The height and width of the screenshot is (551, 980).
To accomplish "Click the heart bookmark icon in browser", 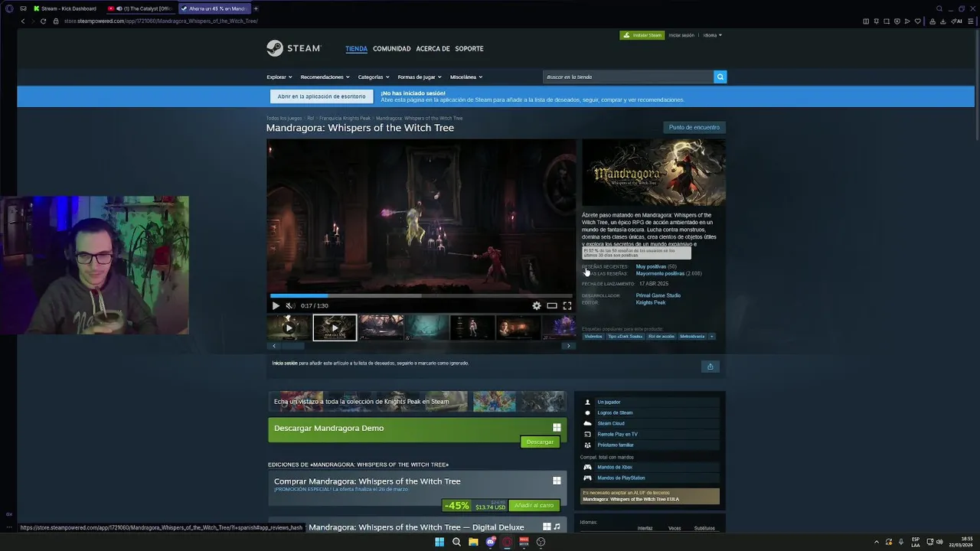I will pyautogui.click(x=918, y=21).
